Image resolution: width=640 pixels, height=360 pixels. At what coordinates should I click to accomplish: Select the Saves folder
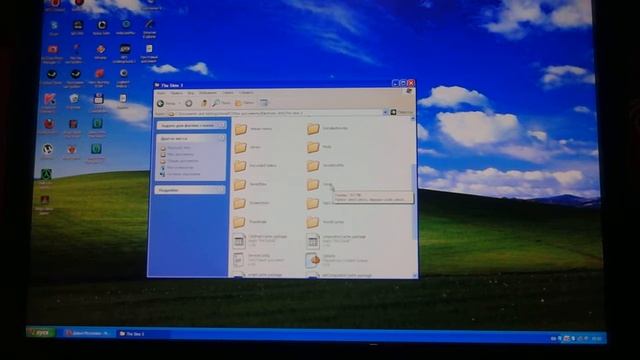pyautogui.click(x=320, y=184)
